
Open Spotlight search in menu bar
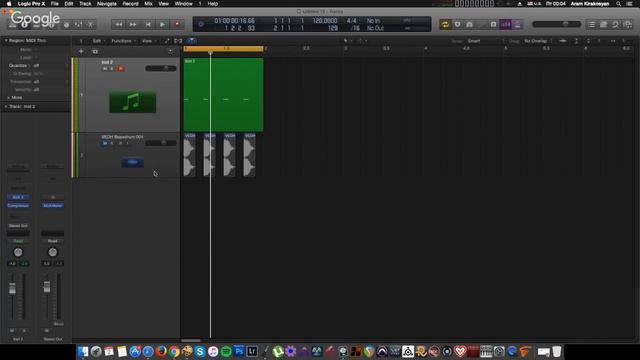click(x=619, y=4)
